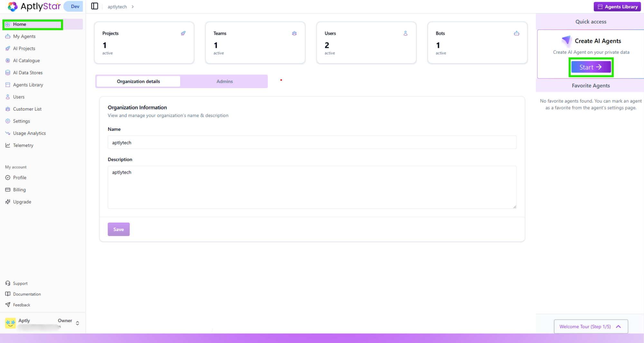Go to Billing page

pos(19,190)
